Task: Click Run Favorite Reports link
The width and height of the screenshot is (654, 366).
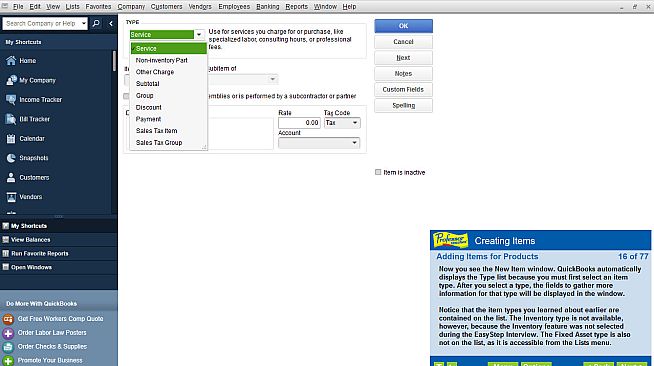Action: (40, 253)
